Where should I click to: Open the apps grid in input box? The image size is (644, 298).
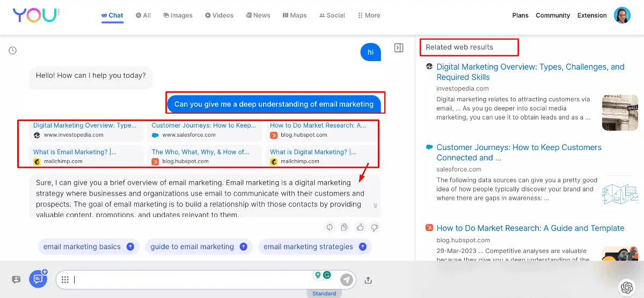[65, 280]
